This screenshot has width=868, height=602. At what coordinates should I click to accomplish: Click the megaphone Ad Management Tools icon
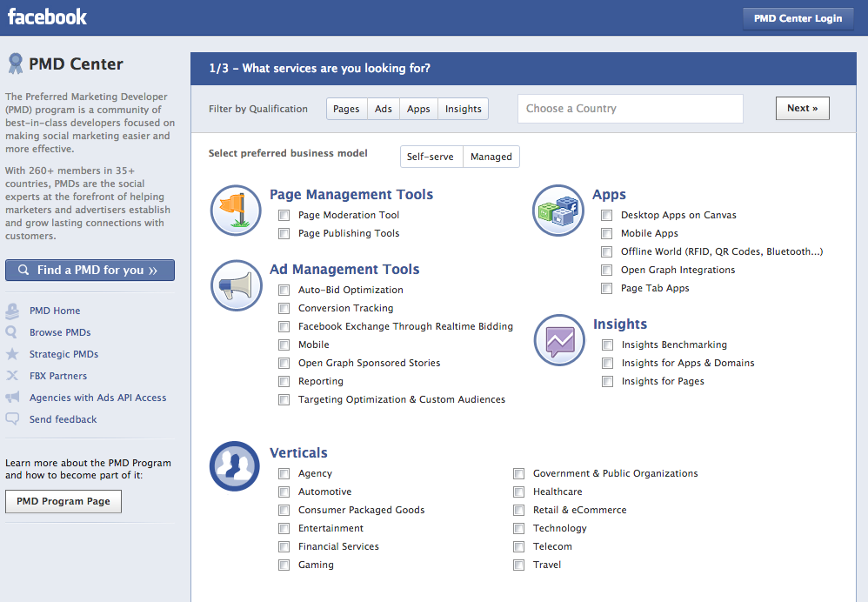[235, 284]
